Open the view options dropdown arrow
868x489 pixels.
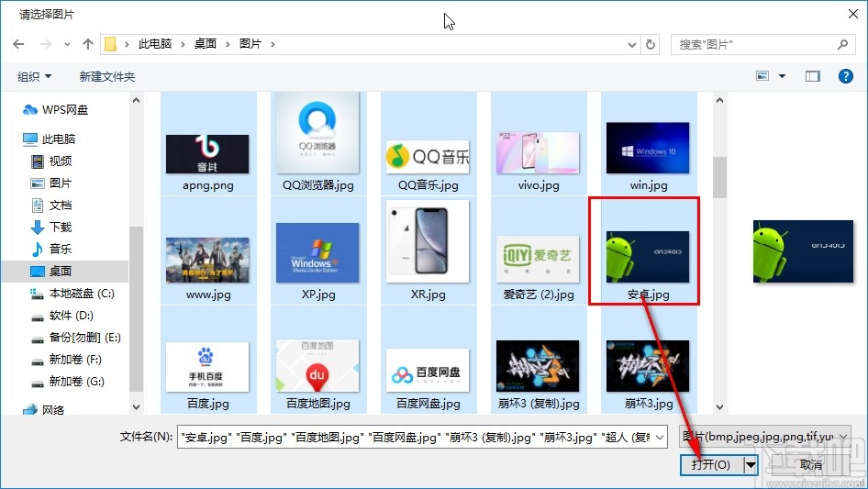tap(782, 76)
